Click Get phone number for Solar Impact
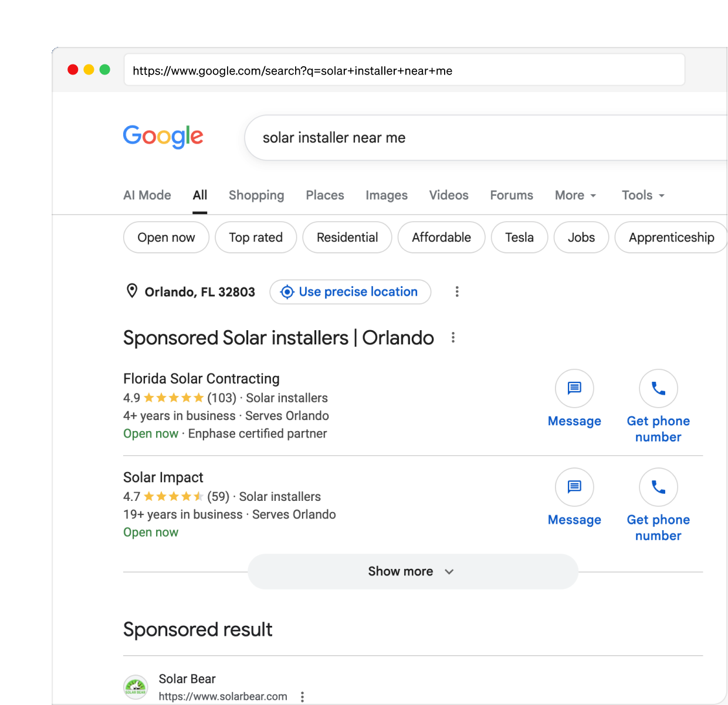728x705 pixels. pos(658,527)
